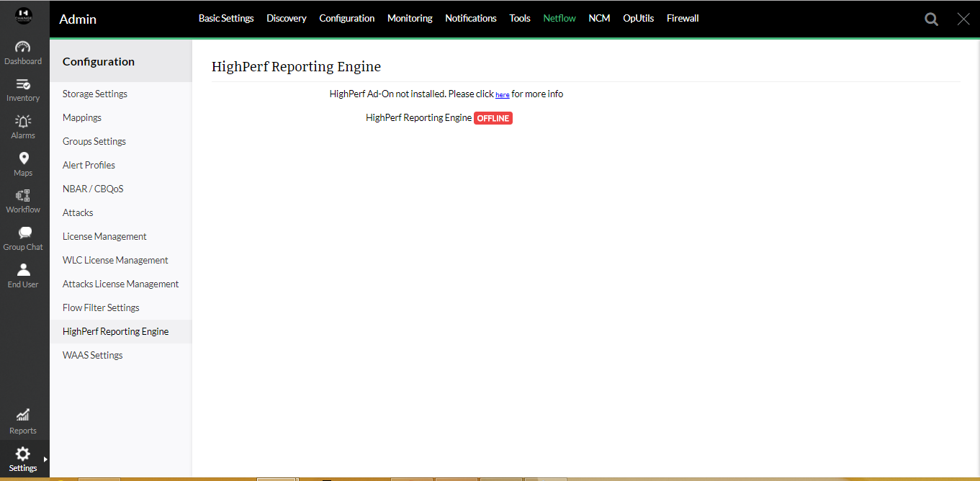Screen dimensions: 980x481
Task: Follow the 'here' link for more info
Action: [503, 95]
